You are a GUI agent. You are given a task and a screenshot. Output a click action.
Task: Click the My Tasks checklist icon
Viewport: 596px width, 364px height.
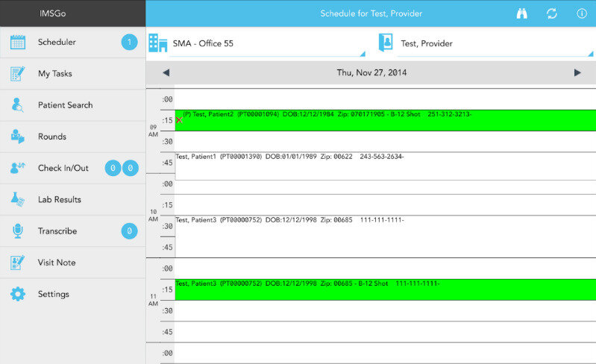(x=18, y=74)
